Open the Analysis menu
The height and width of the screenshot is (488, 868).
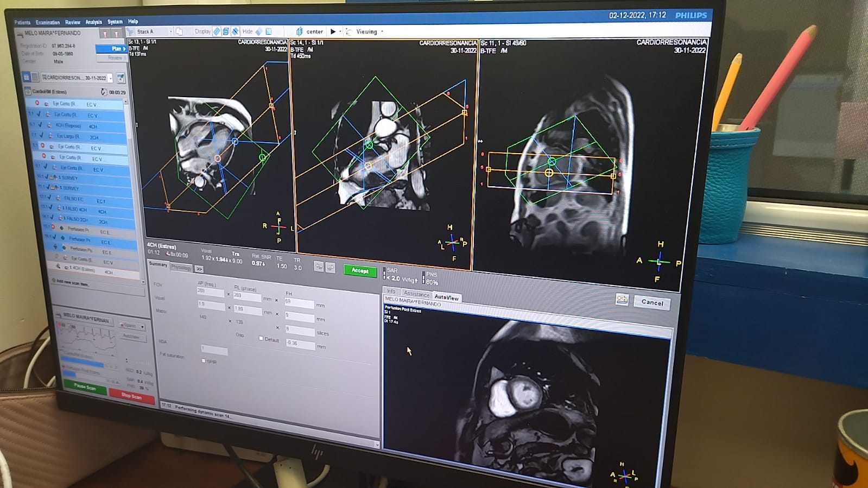(x=93, y=22)
